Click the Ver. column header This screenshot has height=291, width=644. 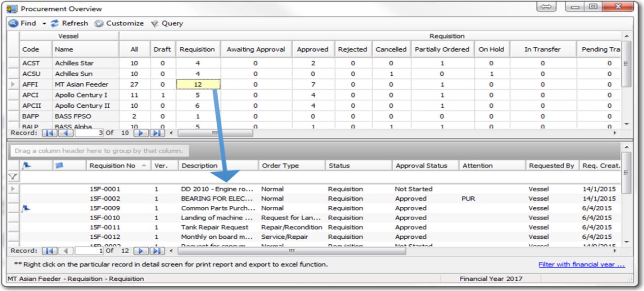point(164,165)
